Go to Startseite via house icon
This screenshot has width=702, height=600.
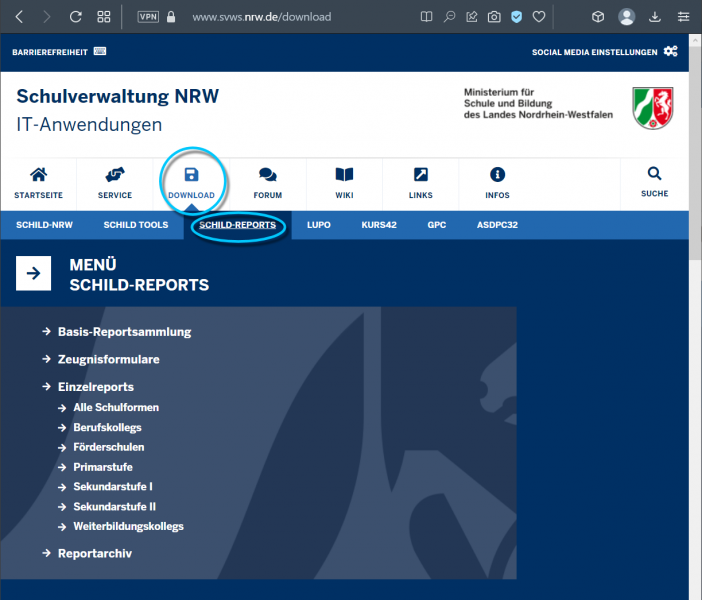tap(39, 175)
